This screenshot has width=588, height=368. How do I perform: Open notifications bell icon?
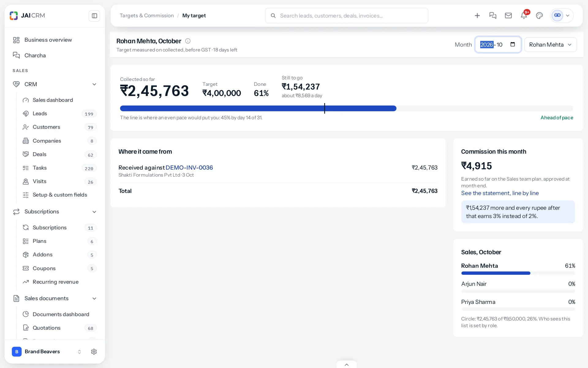524,16
